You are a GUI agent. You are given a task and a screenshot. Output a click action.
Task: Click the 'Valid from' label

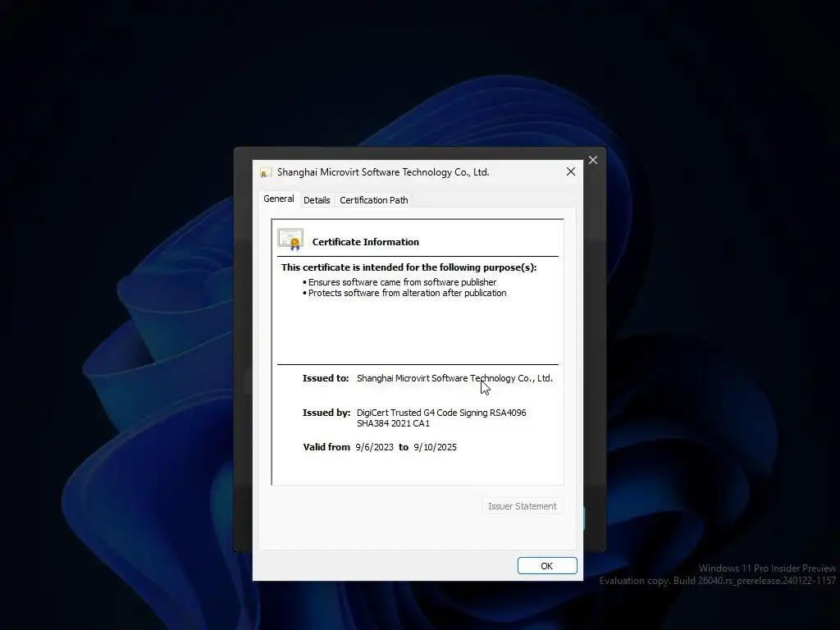(326, 447)
